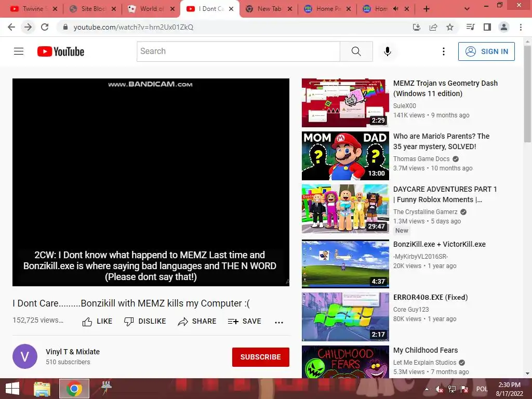The height and width of the screenshot is (399, 532).
Task: Open the SHARE dialog
Action: coord(197,321)
